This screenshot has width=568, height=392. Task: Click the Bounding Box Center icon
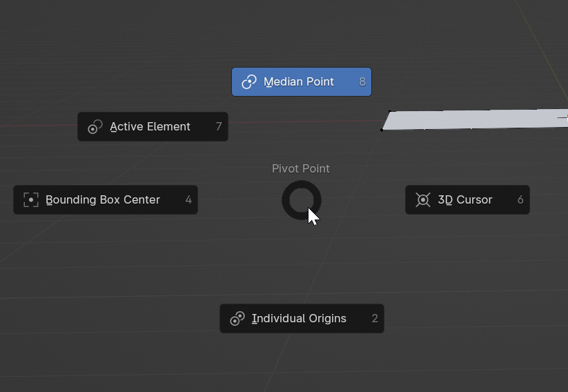pyautogui.click(x=31, y=200)
